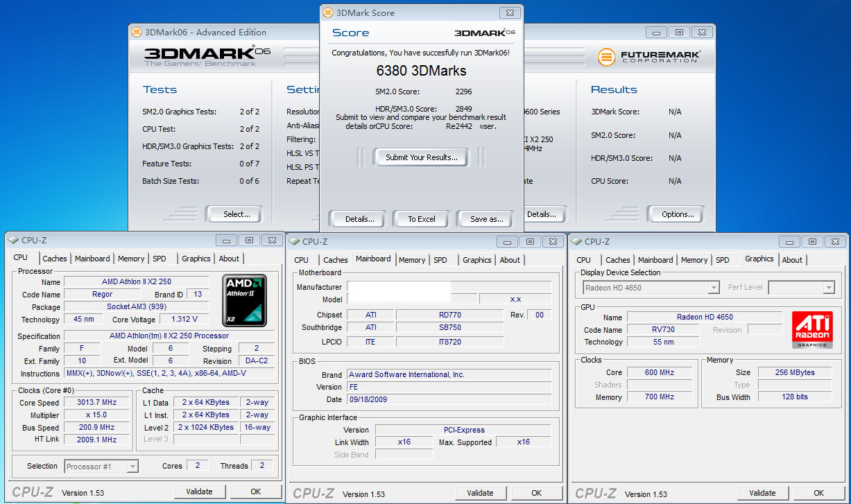Click the 3DMark Score window title icon
The width and height of the screenshot is (851, 504).
click(x=329, y=12)
